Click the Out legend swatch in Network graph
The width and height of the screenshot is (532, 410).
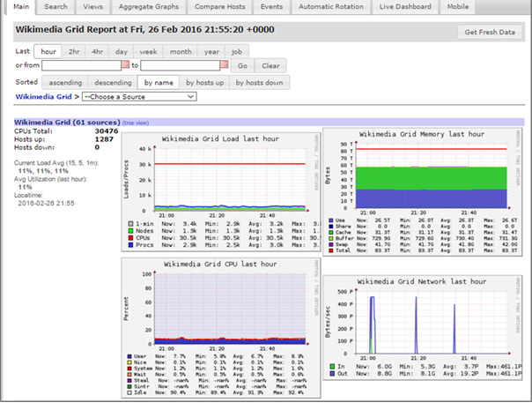[x=332, y=374]
